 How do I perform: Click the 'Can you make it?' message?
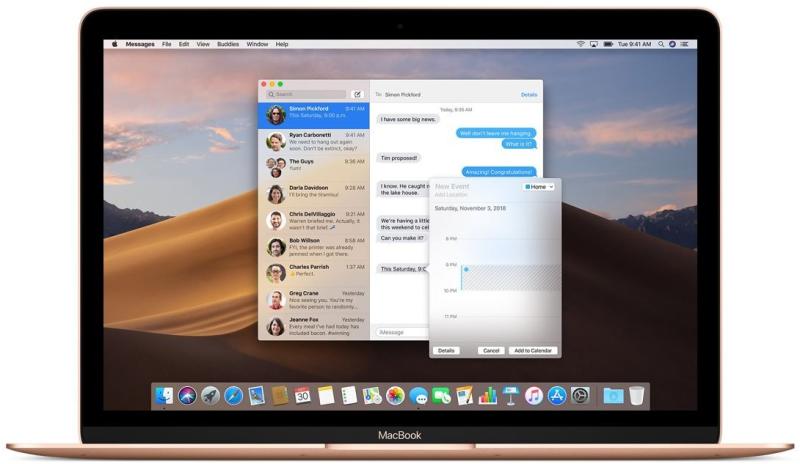pyautogui.click(x=402, y=238)
